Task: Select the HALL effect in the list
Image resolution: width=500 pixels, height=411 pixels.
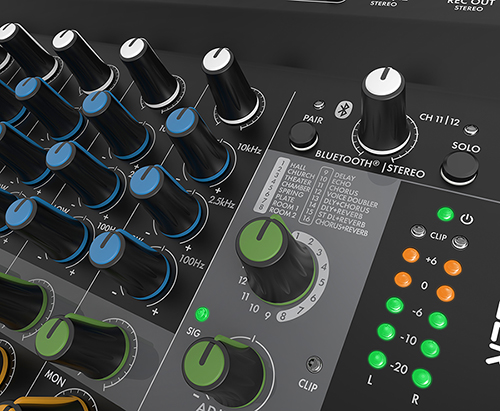Action: click(x=298, y=166)
